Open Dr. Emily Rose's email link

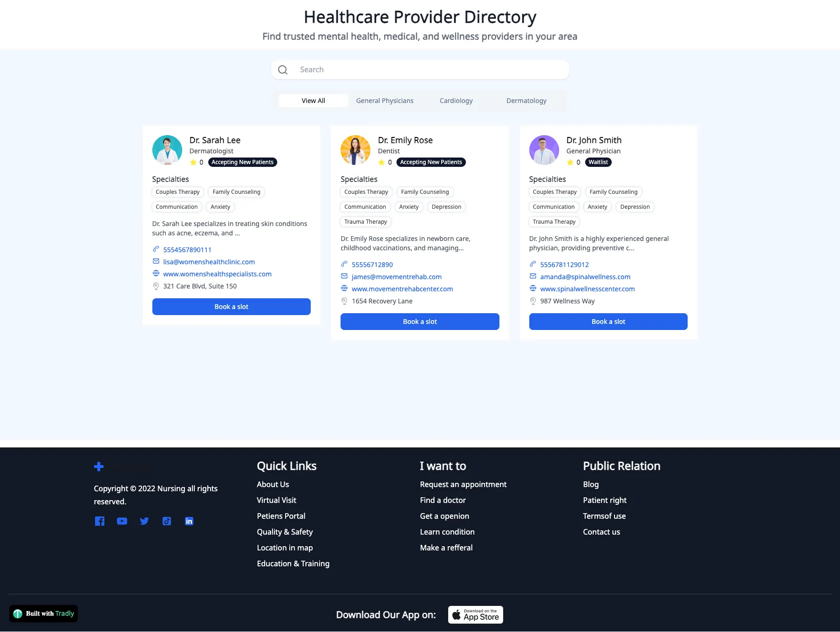(x=396, y=277)
